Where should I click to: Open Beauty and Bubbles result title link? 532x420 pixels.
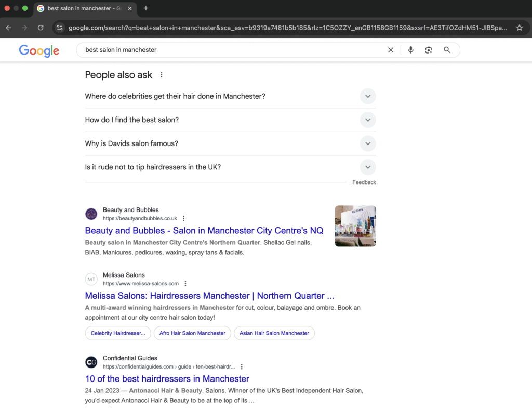(204, 231)
